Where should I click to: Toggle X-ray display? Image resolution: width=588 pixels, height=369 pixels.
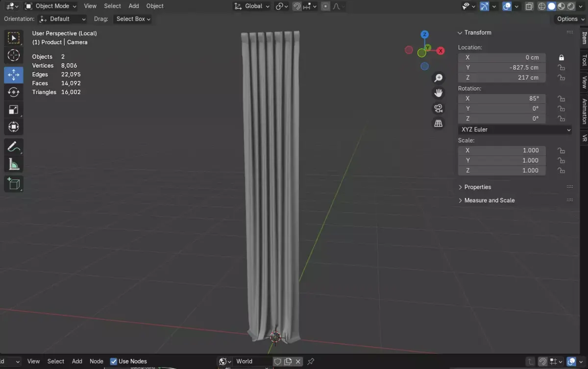(529, 6)
